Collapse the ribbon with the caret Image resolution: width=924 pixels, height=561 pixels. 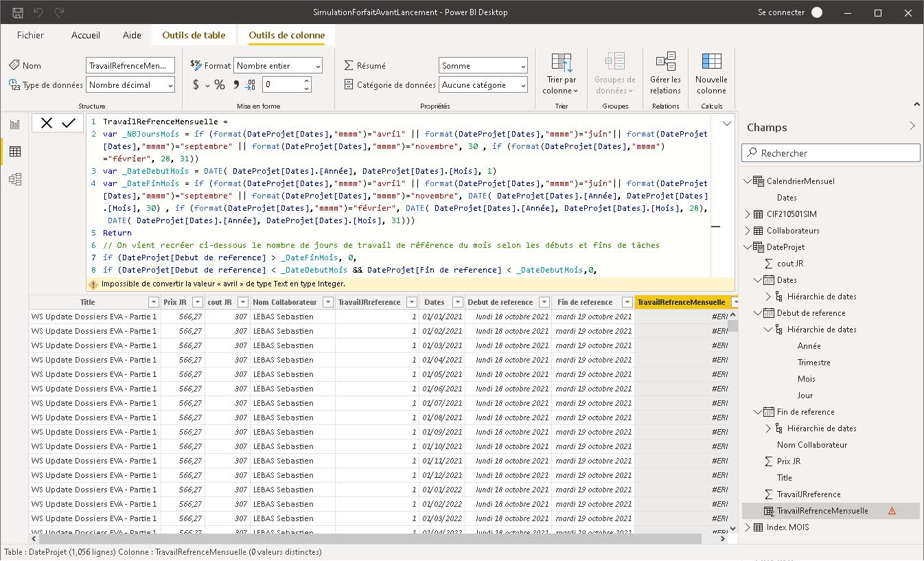click(x=916, y=104)
